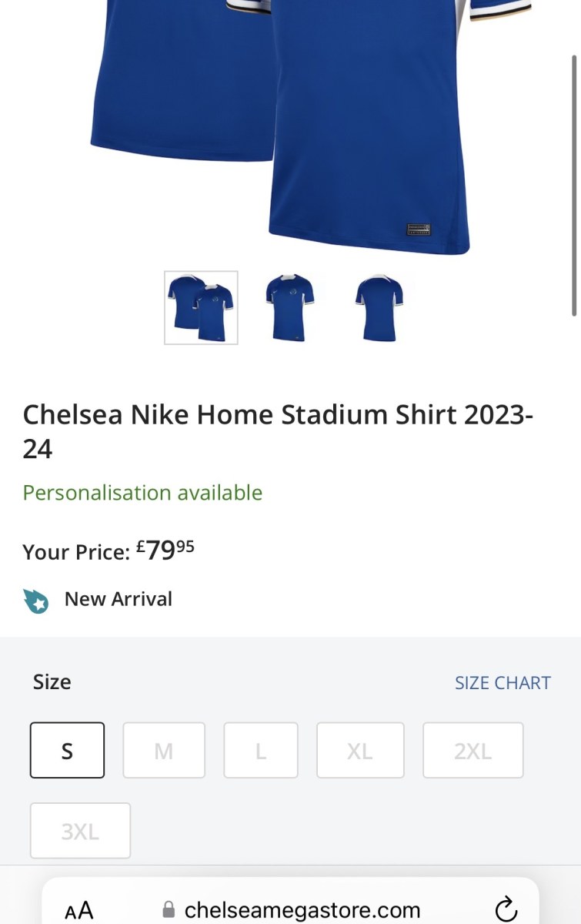The width and height of the screenshot is (581, 924).
Task: Choose size M
Action: pyautogui.click(x=164, y=750)
